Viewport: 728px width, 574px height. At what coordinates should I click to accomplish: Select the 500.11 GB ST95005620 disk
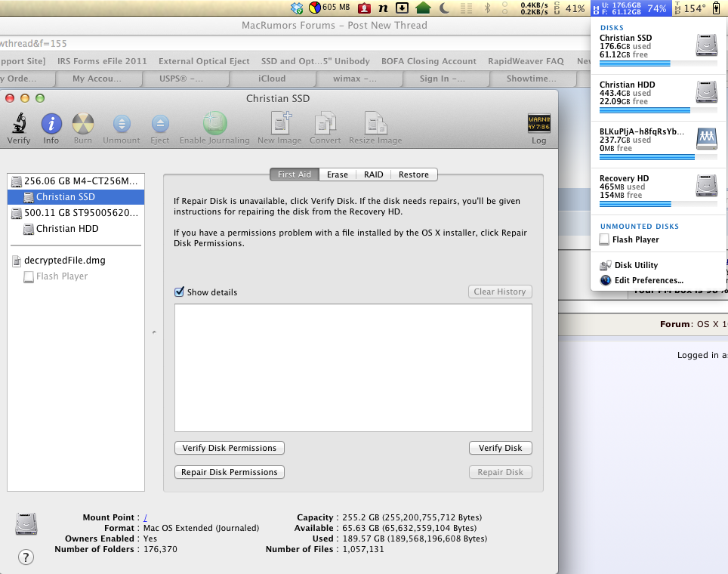[76, 213]
